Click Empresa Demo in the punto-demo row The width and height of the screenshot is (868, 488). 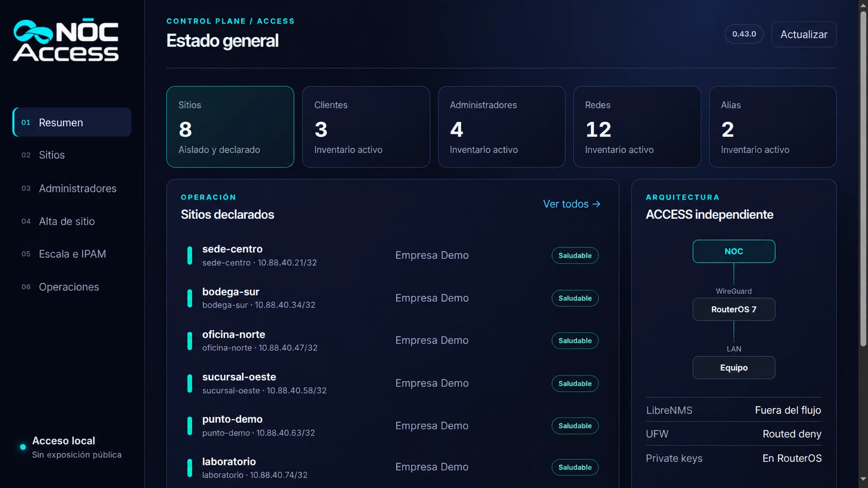[x=432, y=426]
